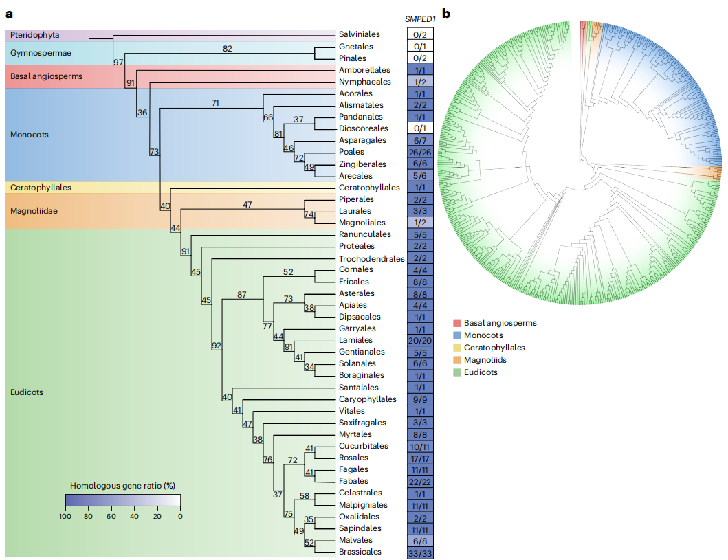Click the bootstrap value 97 node
728x560 pixels.
pyautogui.click(x=118, y=63)
